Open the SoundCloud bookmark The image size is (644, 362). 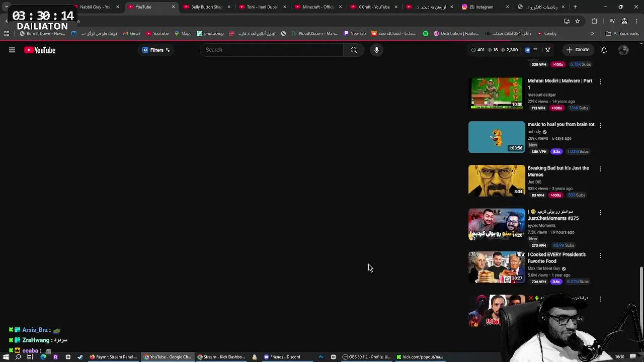(x=393, y=34)
